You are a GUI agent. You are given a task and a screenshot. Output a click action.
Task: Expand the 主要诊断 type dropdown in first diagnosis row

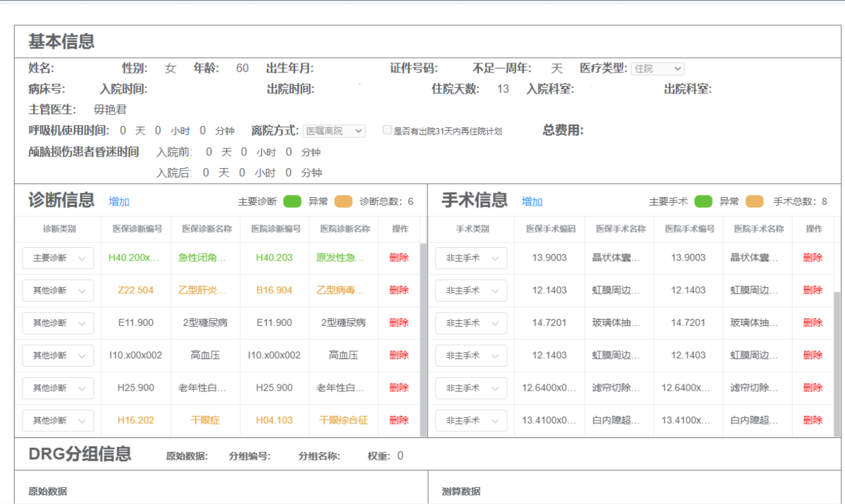pyautogui.click(x=58, y=258)
